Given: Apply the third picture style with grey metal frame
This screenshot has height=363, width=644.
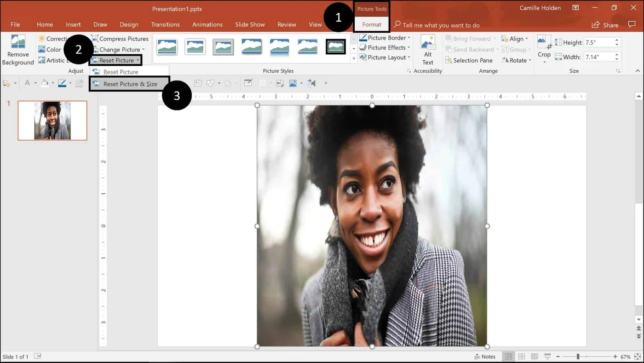Looking at the screenshot, I should [223, 46].
